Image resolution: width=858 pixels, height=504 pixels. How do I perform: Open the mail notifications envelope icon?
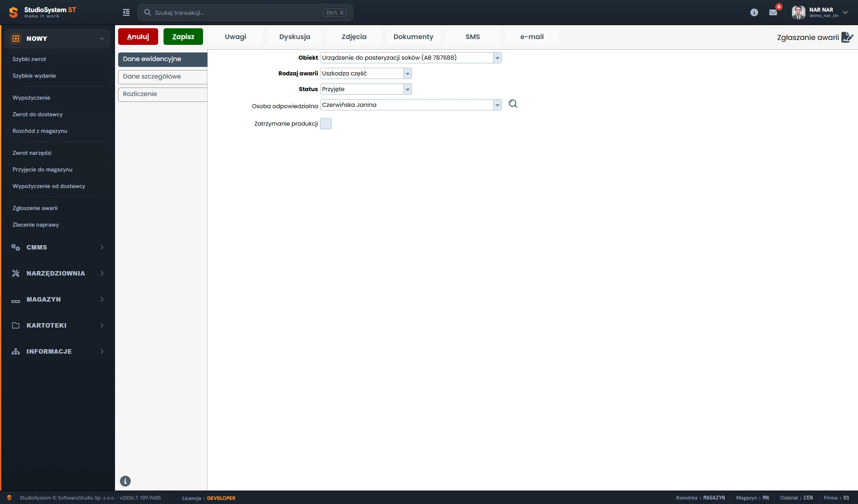773,13
